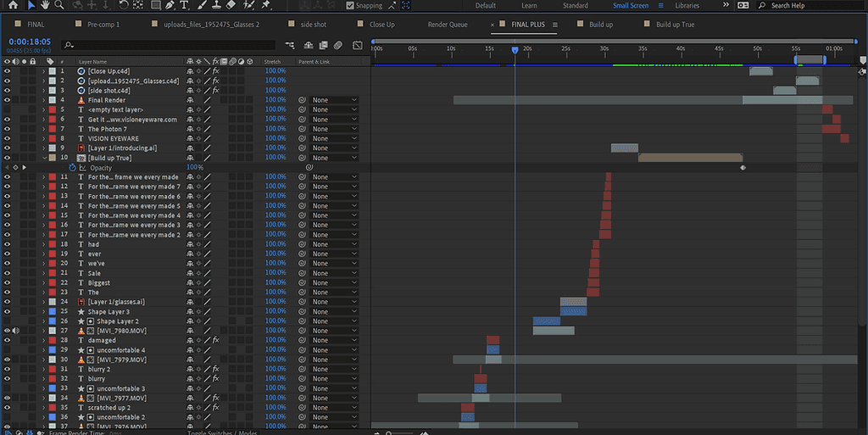The image size is (868, 435).
Task: Pick the Pen tool
Action: 168,5
